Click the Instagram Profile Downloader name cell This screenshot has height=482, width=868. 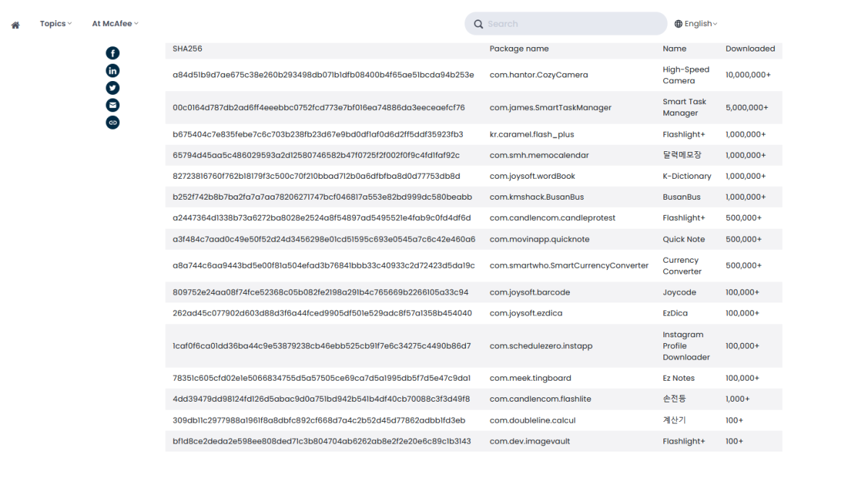pos(686,346)
